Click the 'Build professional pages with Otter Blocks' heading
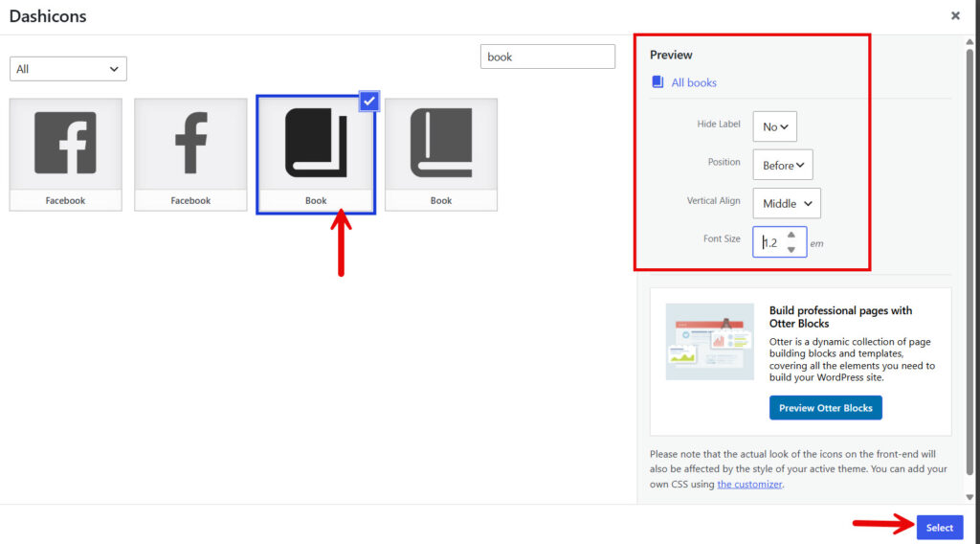The width and height of the screenshot is (980, 544). 840,317
